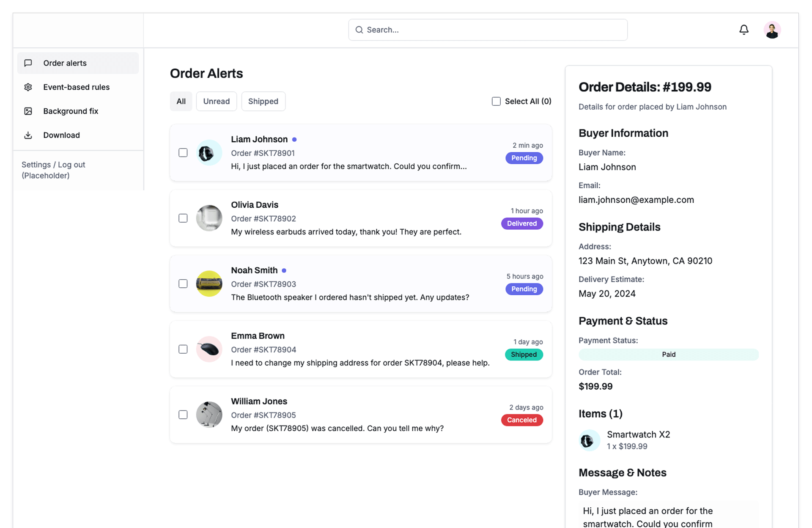The width and height of the screenshot is (812, 528).
Task: Click the Smartwatch X2 item thumbnail
Action: click(x=589, y=440)
